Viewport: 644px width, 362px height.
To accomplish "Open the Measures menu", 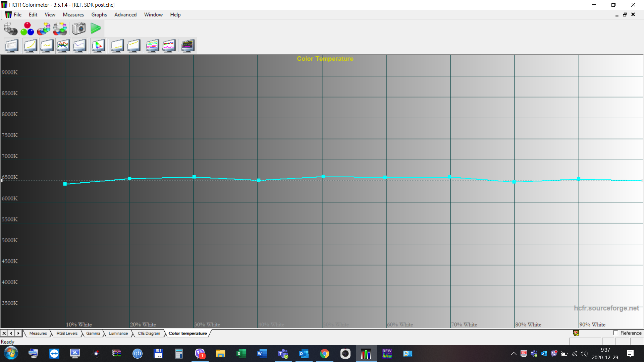I will click(73, 15).
